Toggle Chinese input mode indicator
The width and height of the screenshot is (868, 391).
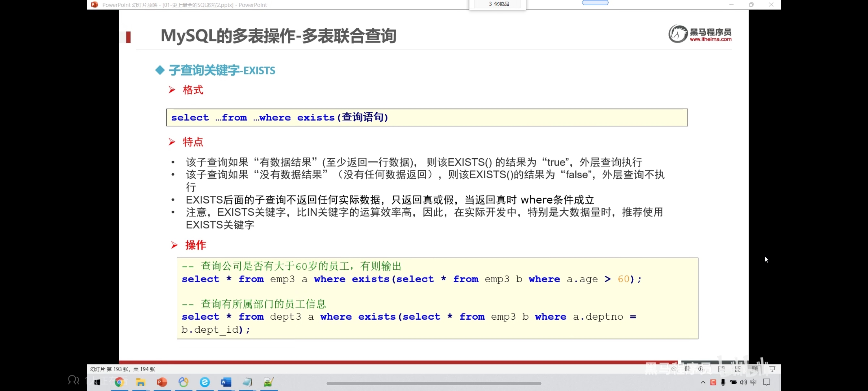753,382
